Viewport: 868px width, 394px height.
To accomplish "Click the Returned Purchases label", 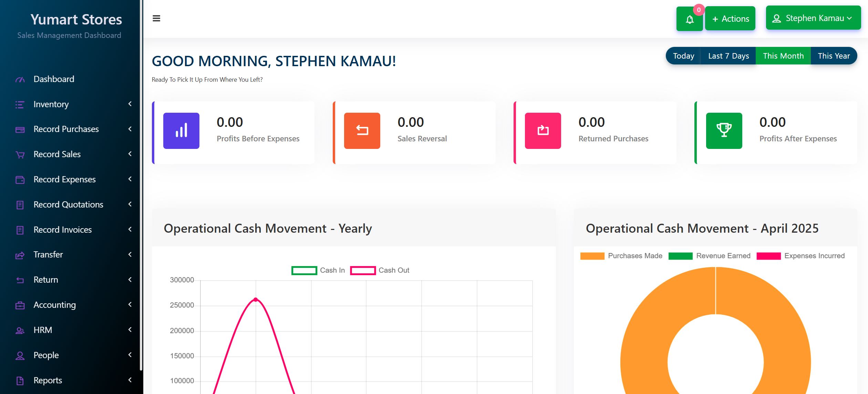I will click(613, 139).
